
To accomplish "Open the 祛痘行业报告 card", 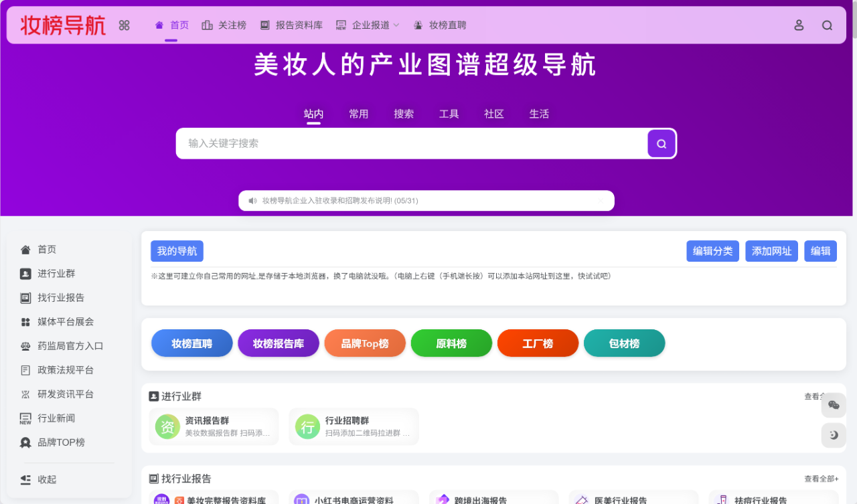I will [x=773, y=497].
